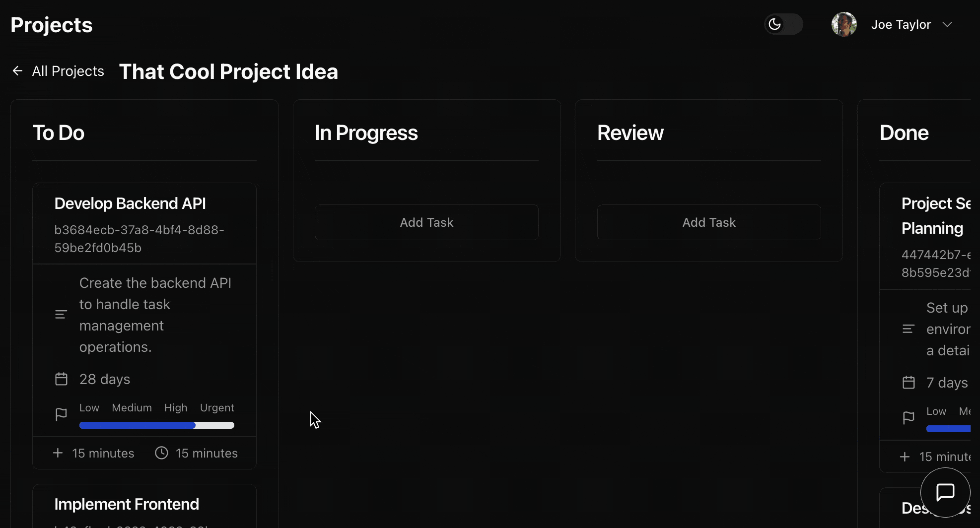The width and height of the screenshot is (980, 528).
Task: Click the flag icon on Develop Backend API card
Action: [x=61, y=414]
